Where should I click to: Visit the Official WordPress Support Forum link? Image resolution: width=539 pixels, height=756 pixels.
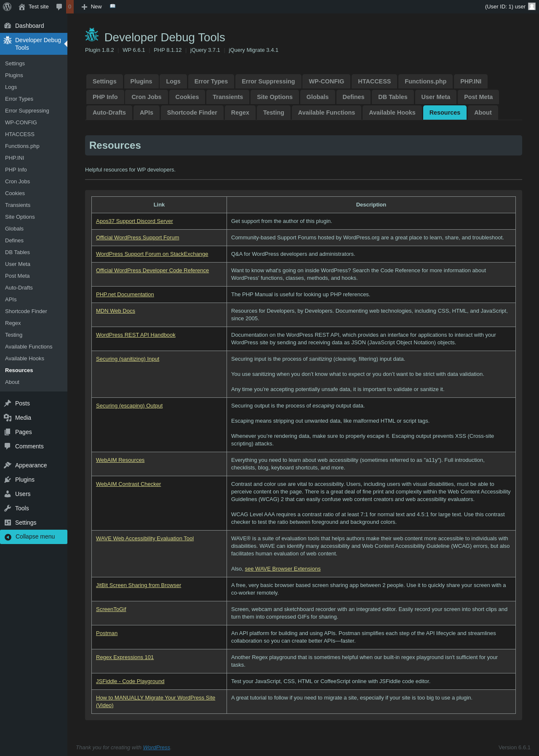click(138, 238)
